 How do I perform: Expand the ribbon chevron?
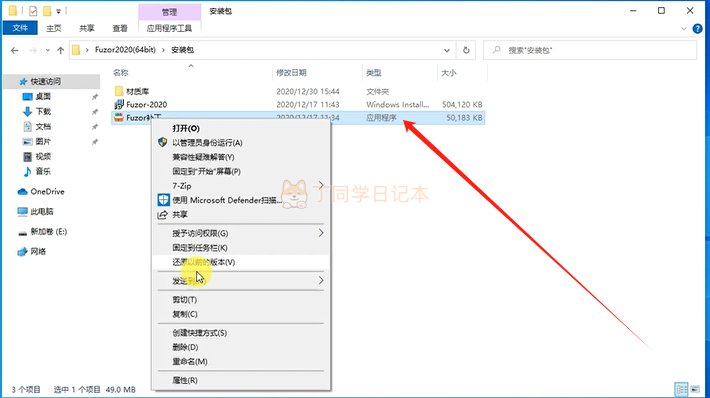click(x=684, y=29)
